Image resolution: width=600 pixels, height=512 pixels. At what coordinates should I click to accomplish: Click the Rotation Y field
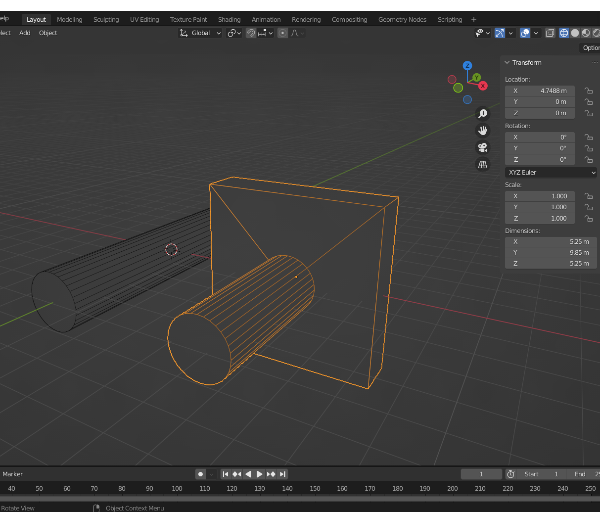pyautogui.click(x=540, y=148)
